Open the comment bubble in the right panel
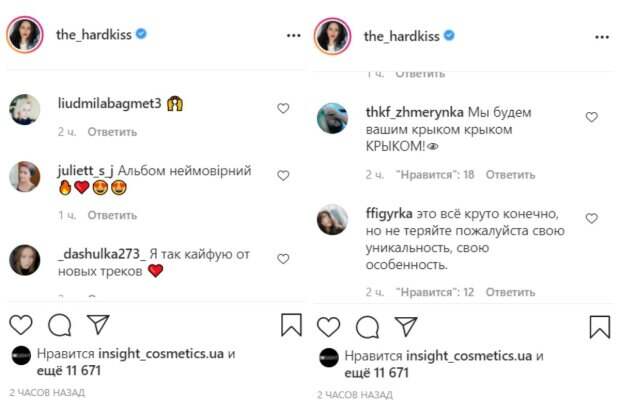This screenshot has width=620, height=413. (367, 325)
